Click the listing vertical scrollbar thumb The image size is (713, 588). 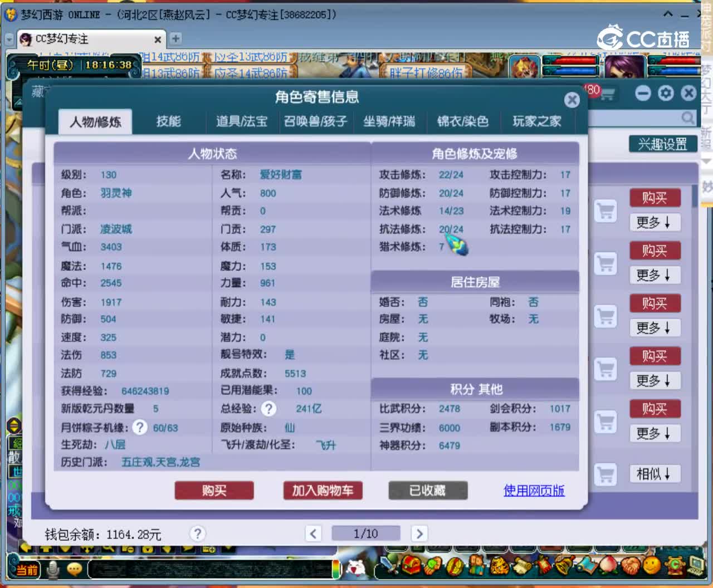click(695, 196)
